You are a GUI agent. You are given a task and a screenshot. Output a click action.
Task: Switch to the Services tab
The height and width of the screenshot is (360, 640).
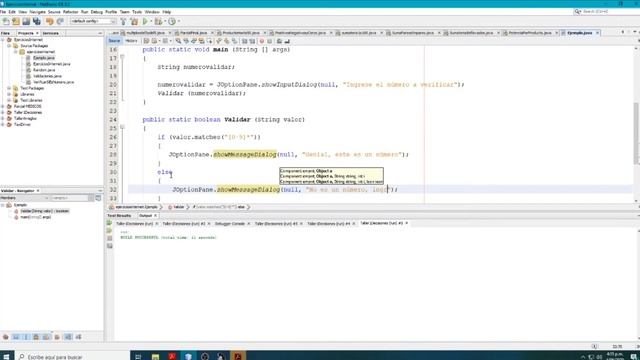tap(51, 33)
